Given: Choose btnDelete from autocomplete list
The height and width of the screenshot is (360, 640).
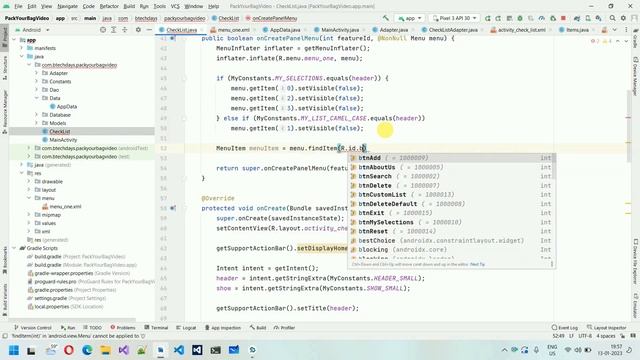Looking at the screenshot, I should (451, 186).
